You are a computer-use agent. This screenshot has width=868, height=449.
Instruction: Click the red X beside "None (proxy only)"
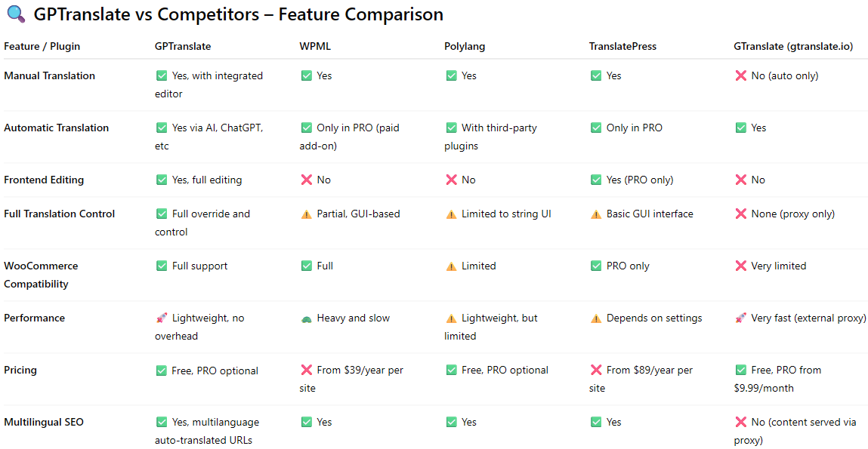pyautogui.click(x=741, y=214)
